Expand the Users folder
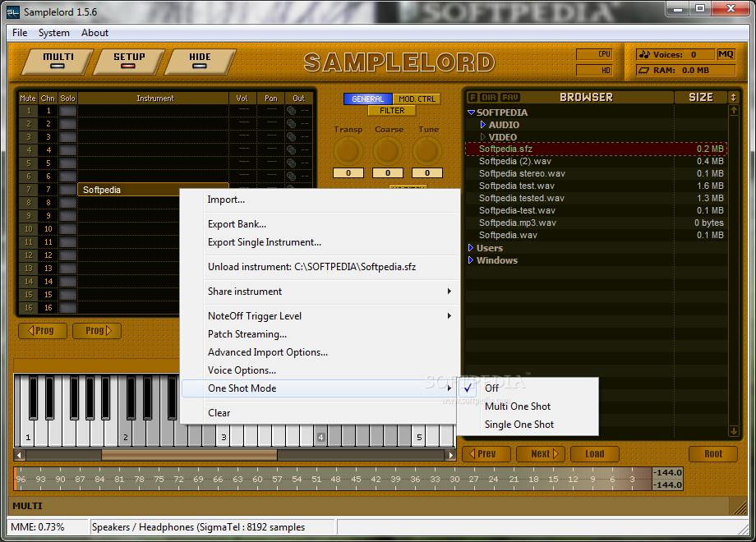The image size is (756, 542). click(x=471, y=248)
